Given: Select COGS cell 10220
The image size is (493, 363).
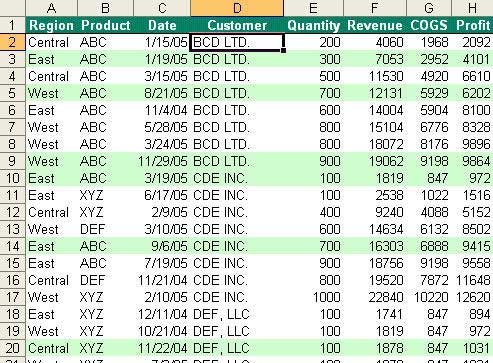Looking at the screenshot, I should pyautogui.click(x=429, y=297).
